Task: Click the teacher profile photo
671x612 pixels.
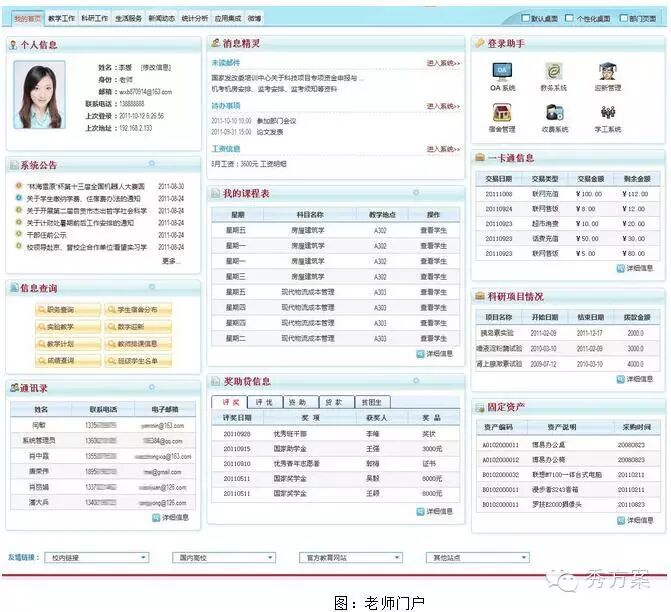Action: [x=39, y=95]
